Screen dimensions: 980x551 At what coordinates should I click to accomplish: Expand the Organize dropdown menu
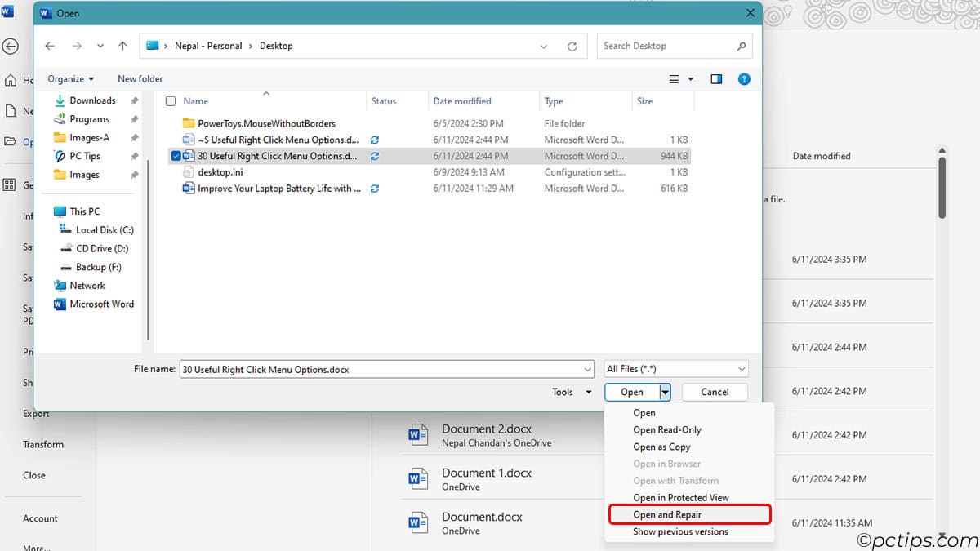[x=71, y=78]
